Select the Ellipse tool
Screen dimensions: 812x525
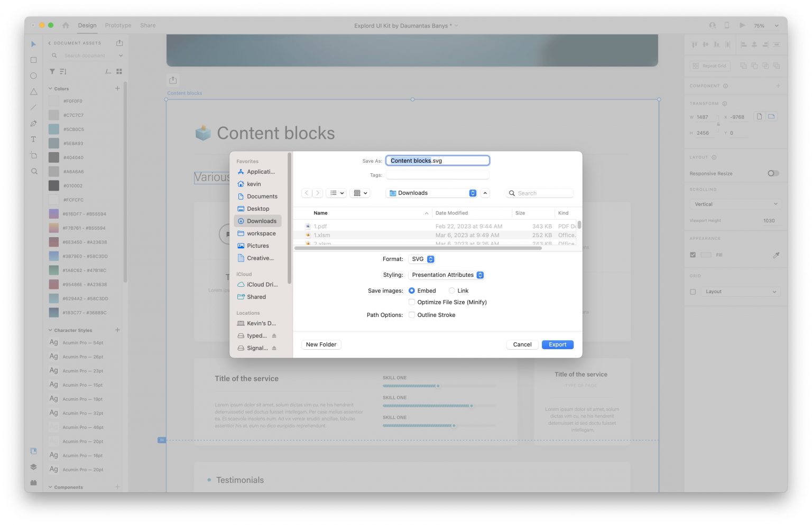coord(33,76)
